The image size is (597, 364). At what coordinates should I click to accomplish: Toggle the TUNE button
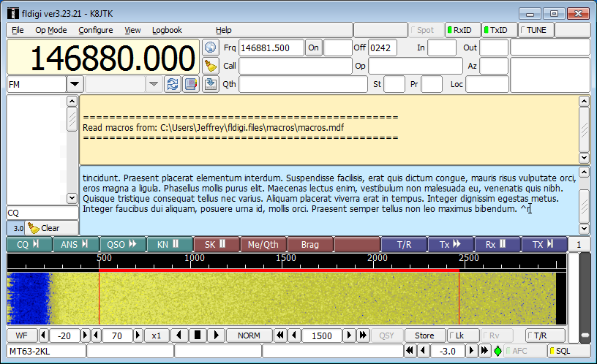tap(536, 30)
